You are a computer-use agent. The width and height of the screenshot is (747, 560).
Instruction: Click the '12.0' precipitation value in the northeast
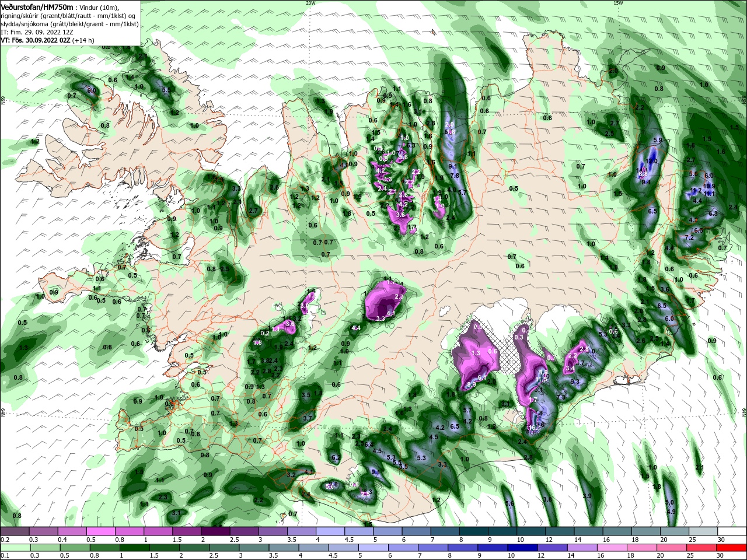click(651, 162)
